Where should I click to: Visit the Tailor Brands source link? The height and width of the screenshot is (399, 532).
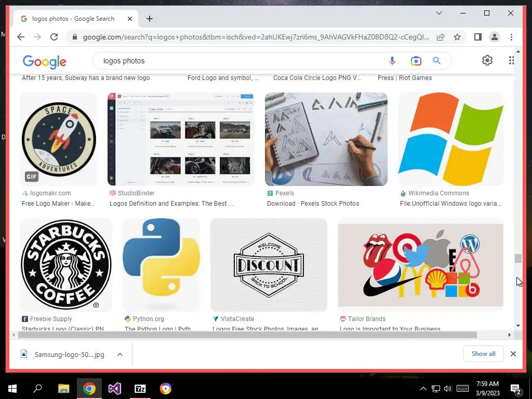pos(363,319)
